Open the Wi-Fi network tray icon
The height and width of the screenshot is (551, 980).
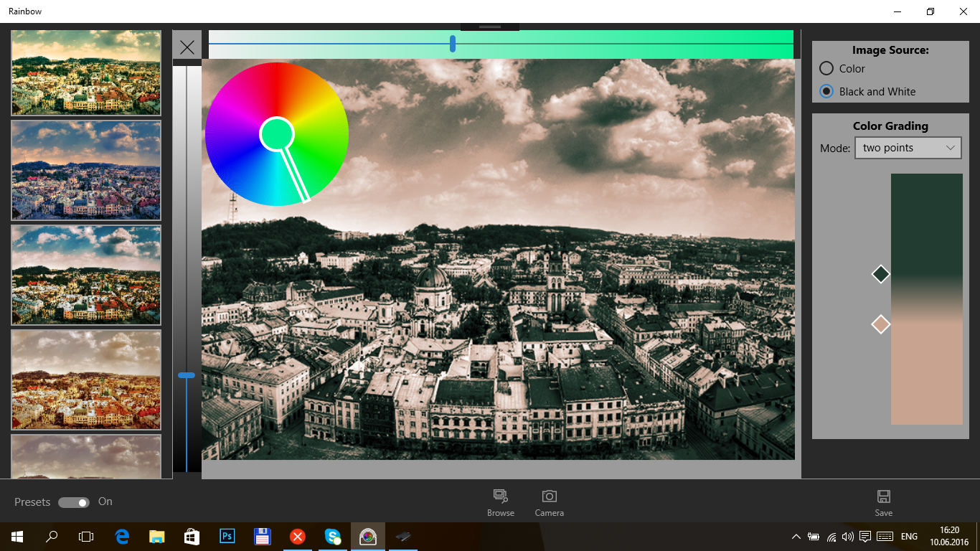coord(831,537)
